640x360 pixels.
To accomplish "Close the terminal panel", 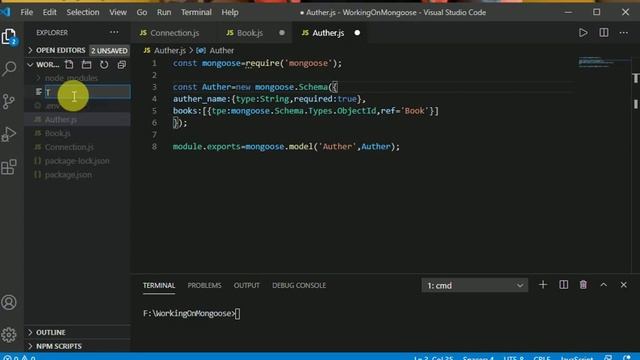I will [623, 285].
